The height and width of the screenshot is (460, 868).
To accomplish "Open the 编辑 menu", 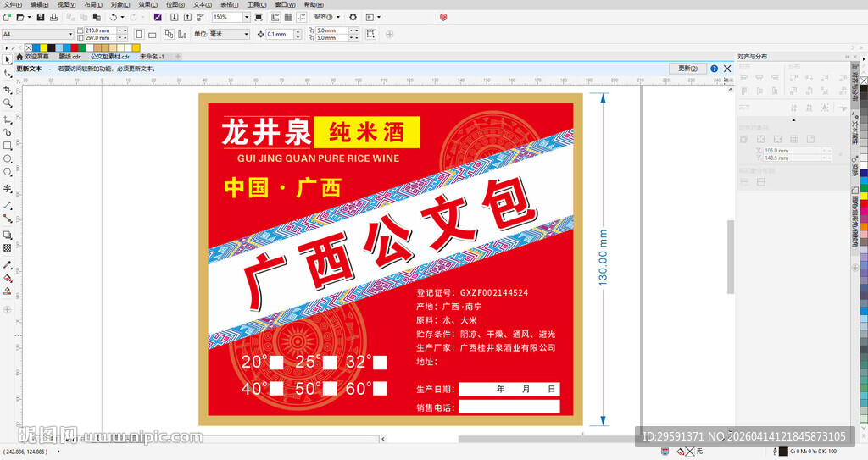I will (x=39, y=4).
